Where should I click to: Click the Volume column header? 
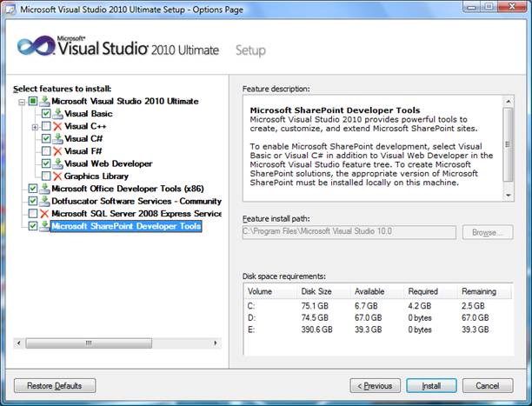pos(270,291)
